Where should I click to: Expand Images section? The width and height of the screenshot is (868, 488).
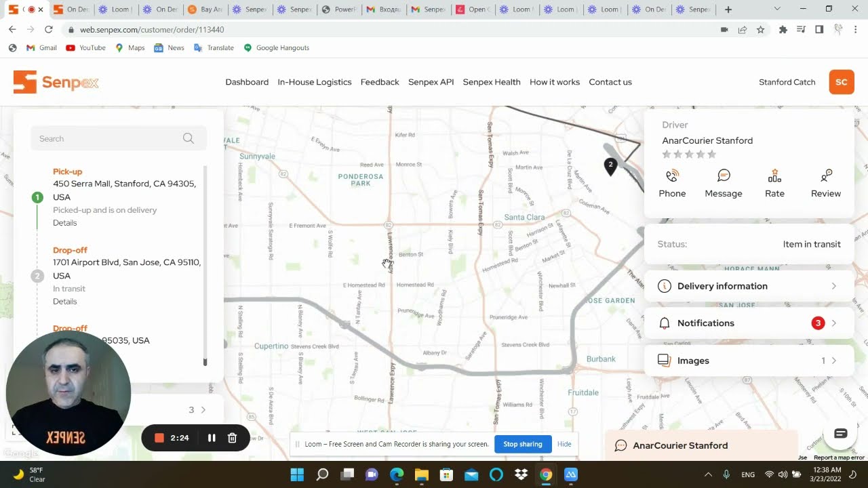click(749, 361)
